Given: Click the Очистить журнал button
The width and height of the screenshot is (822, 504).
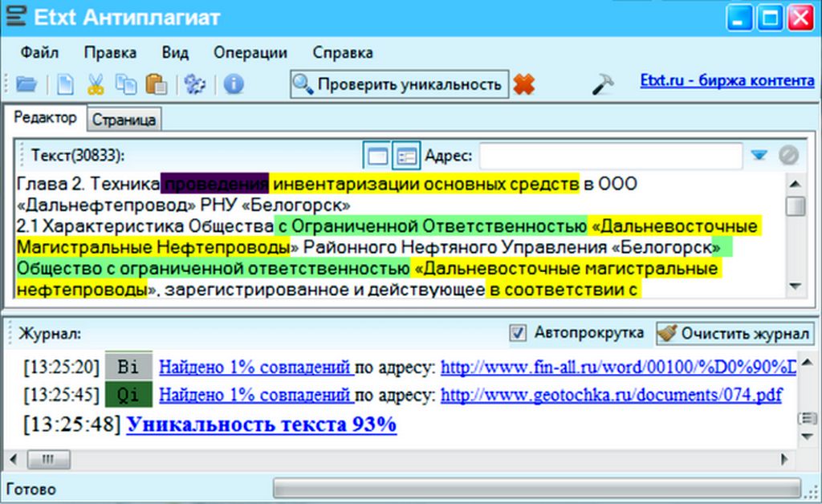Looking at the screenshot, I should [x=735, y=333].
